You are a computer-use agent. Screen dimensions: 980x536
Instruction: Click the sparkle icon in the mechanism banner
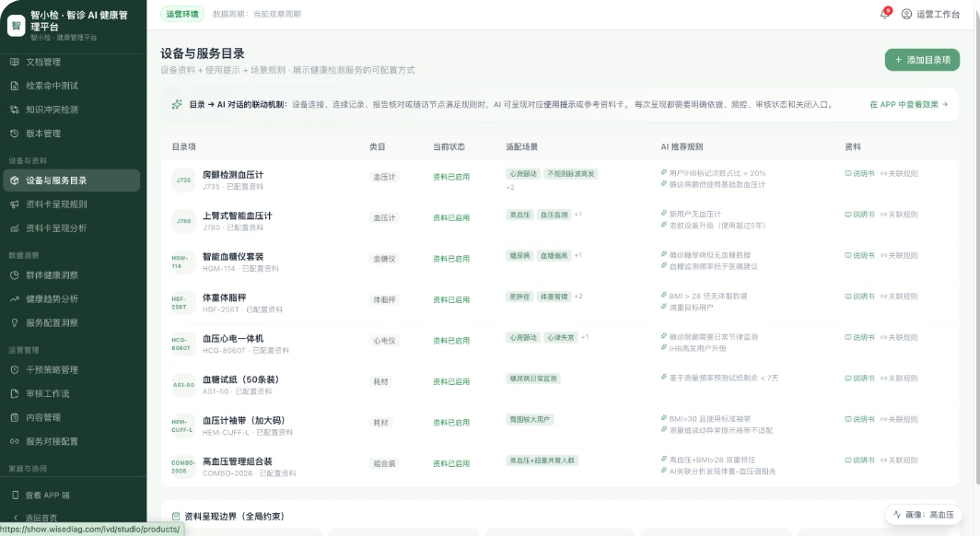point(177,104)
